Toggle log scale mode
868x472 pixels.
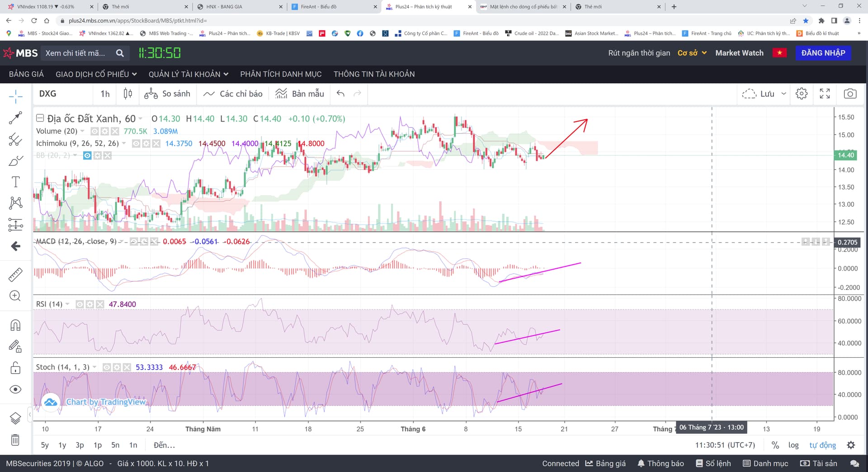pyautogui.click(x=793, y=445)
